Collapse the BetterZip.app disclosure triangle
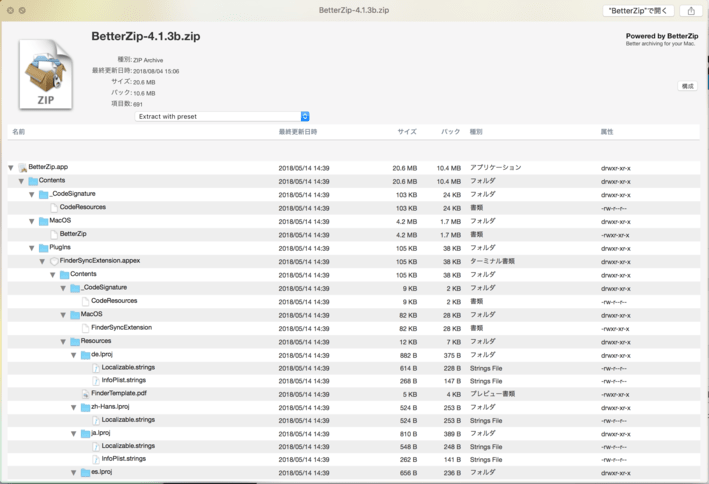The image size is (709, 484). [11, 168]
